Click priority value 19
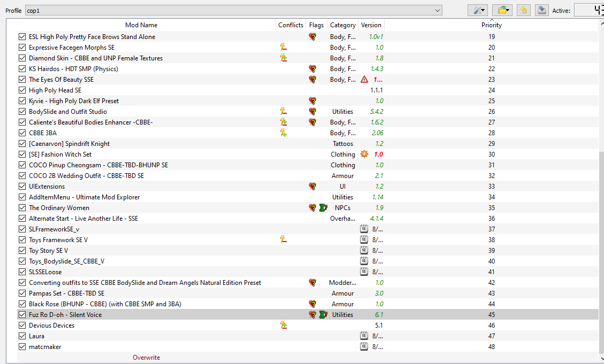The width and height of the screenshot is (604, 364). [492, 37]
